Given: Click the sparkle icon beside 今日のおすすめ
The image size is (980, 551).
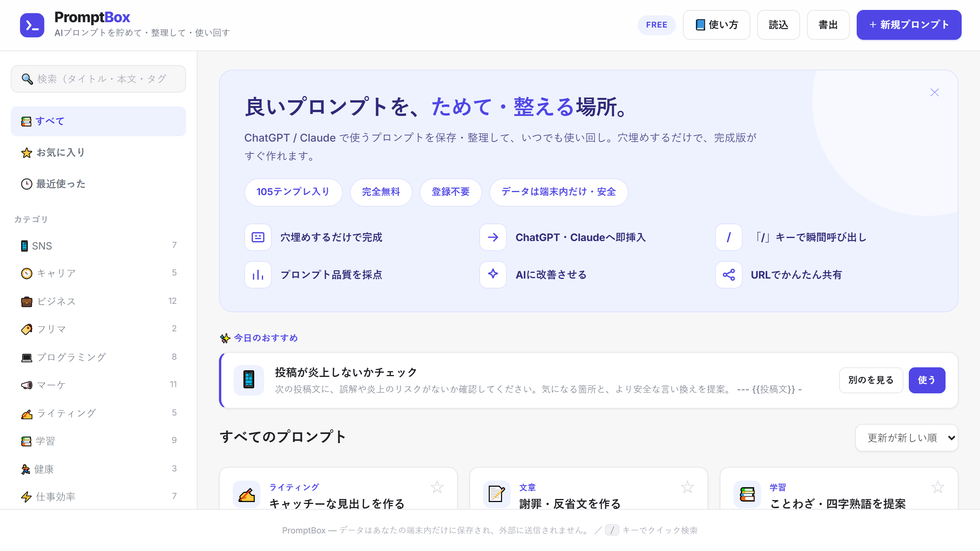Looking at the screenshot, I should tap(225, 338).
